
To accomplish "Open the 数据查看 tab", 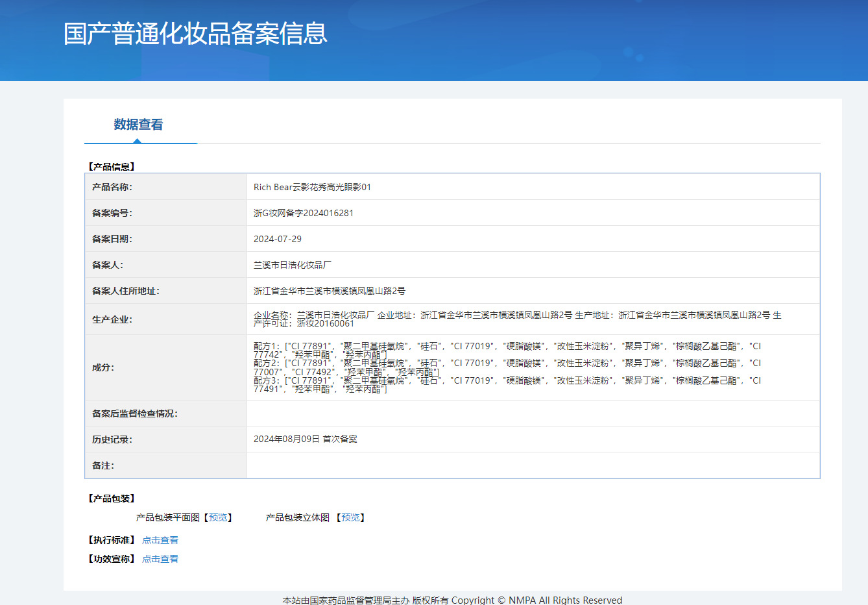I will tap(138, 125).
